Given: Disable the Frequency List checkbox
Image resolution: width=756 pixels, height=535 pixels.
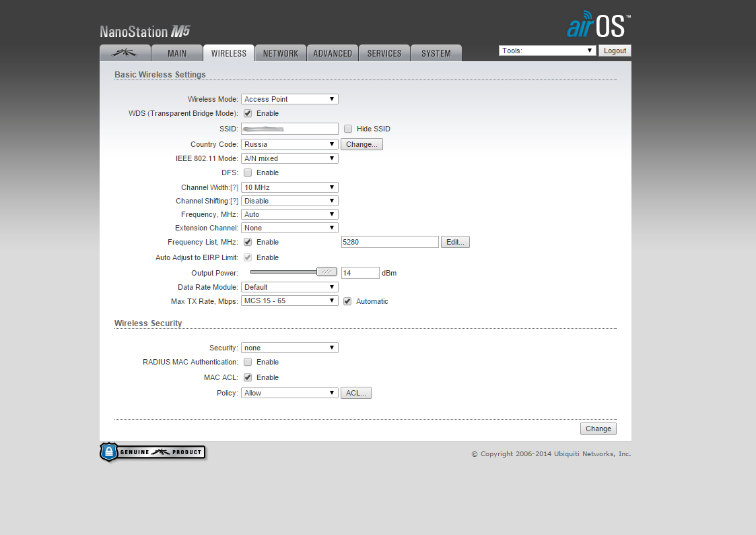Looking at the screenshot, I should 248,242.
